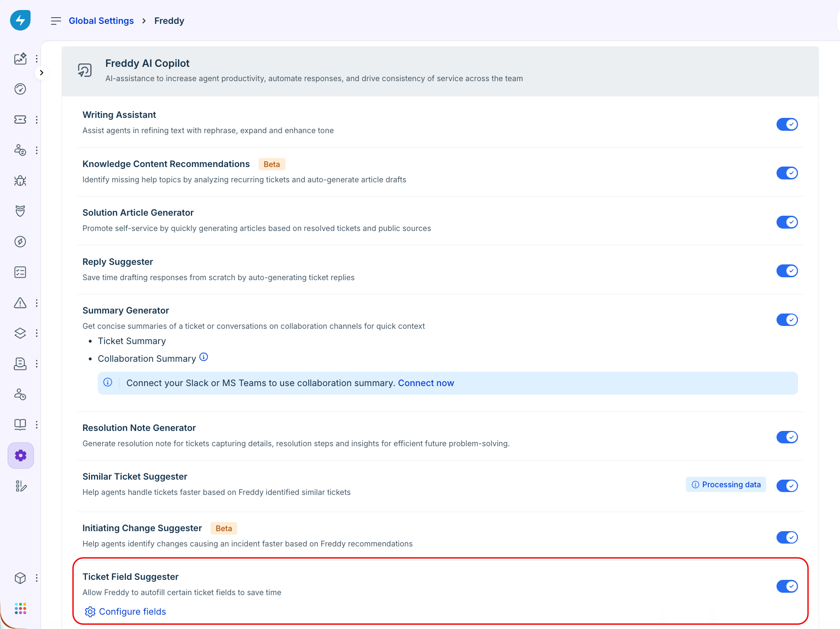The width and height of the screenshot is (840, 629).
Task: Click the Freddy breadcrumb label
Action: pos(169,21)
